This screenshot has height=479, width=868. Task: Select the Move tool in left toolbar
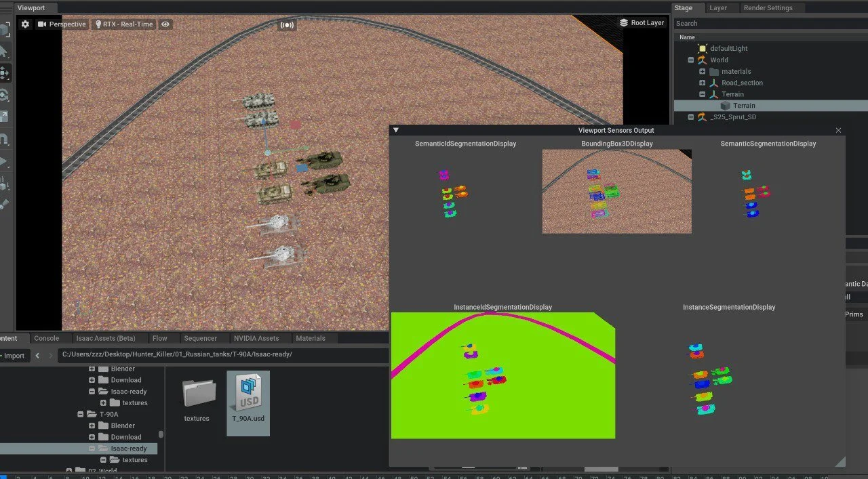click(4, 73)
